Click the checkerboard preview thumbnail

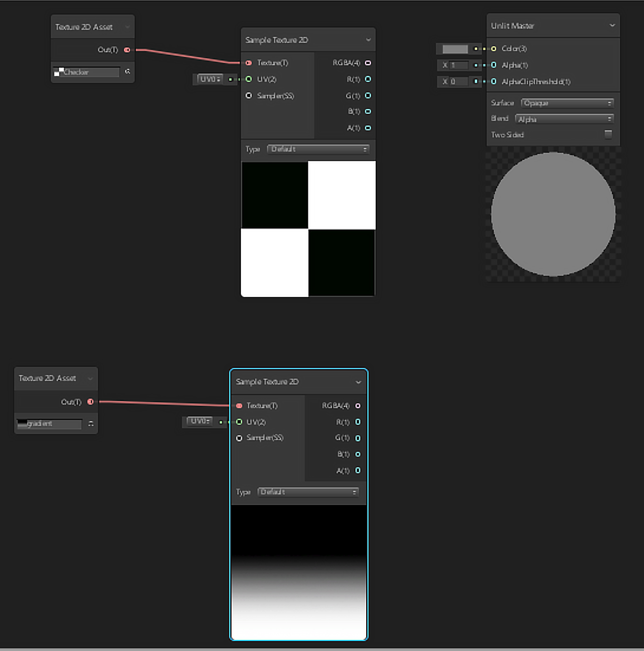pyautogui.click(x=308, y=229)
